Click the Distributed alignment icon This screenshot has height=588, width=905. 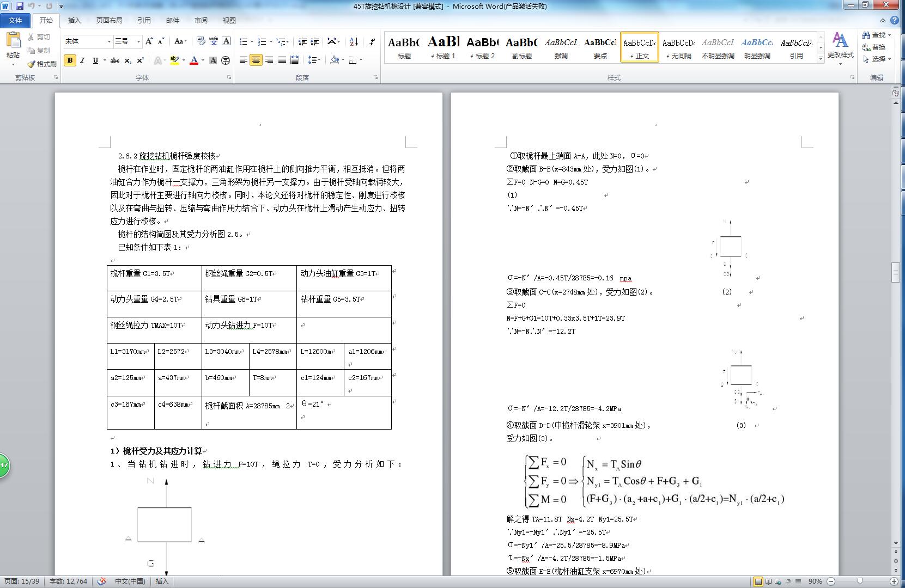[295, 60]
